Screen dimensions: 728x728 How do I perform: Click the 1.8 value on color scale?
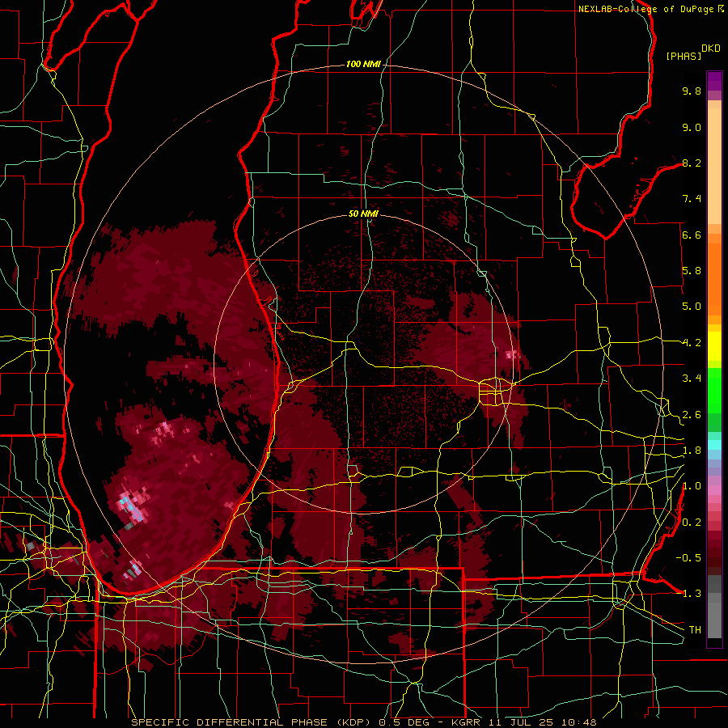692,451
